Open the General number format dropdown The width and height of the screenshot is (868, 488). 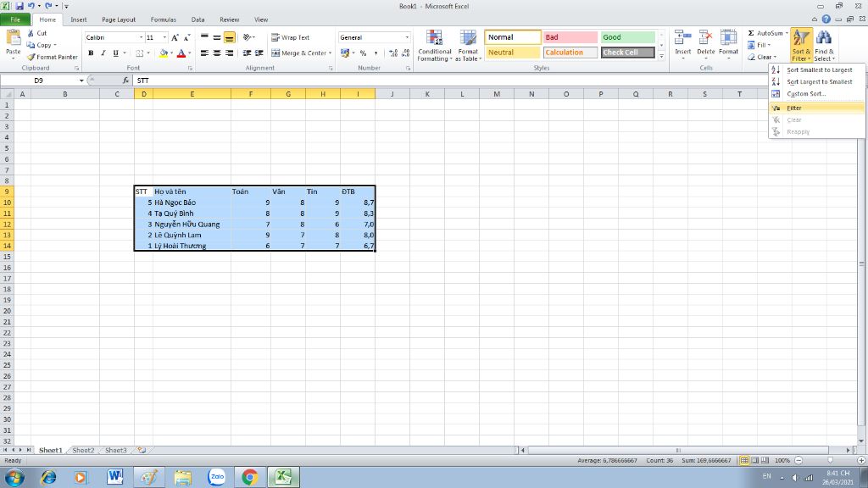click(x=407, y=37)
